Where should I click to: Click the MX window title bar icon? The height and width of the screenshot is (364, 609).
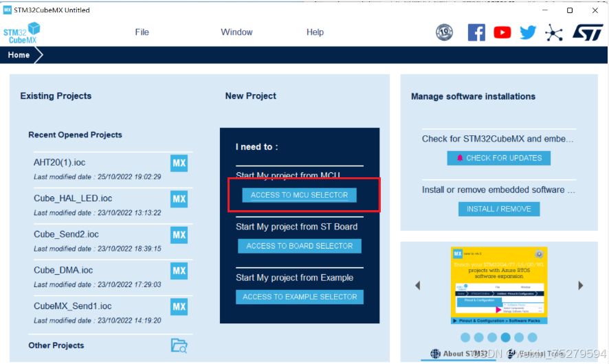coord(8,10)
